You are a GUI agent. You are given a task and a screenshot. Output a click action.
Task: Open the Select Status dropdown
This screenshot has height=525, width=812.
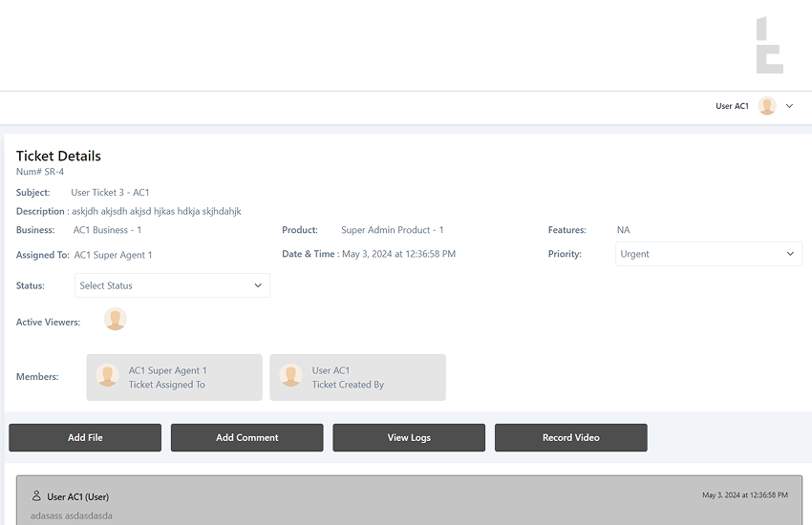[172, 285]
